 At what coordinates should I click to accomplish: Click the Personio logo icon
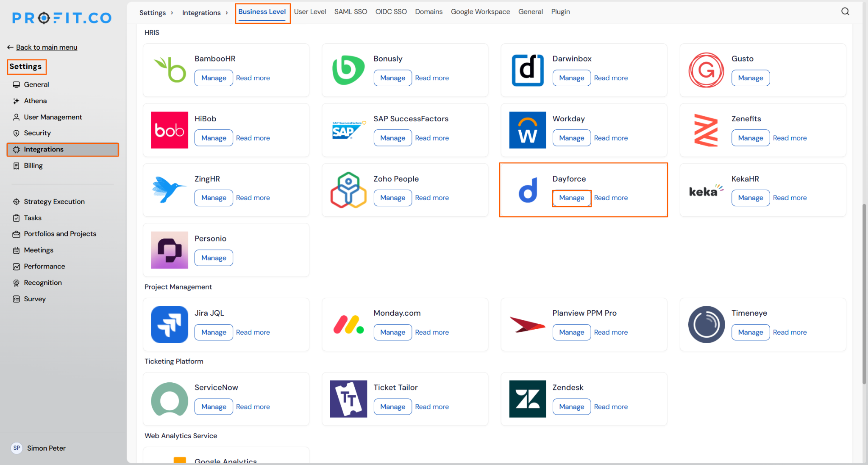tap(170, 250)
